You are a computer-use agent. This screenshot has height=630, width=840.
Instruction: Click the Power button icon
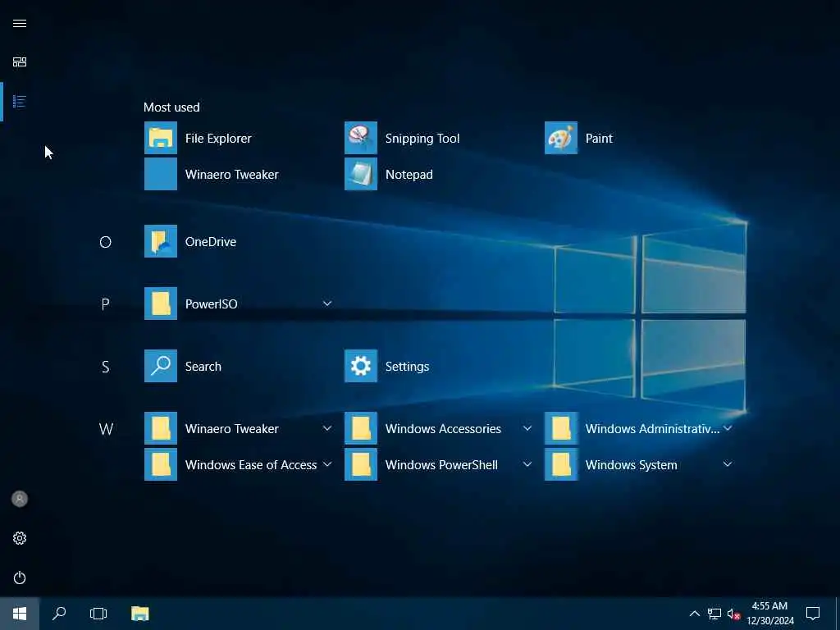(20, 577)
